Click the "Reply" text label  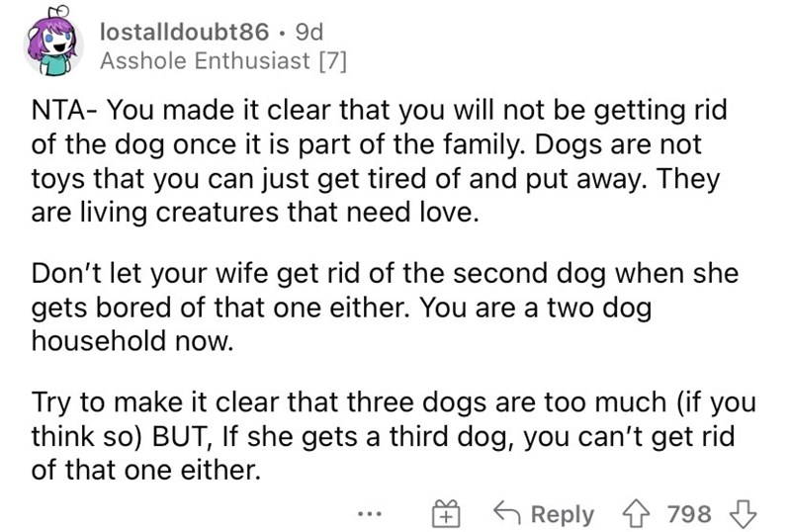[x=563, y=513]
